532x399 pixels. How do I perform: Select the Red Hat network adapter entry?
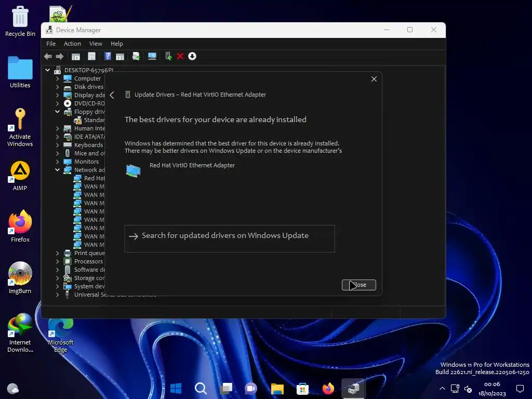pyautogui.click(x=95, y=179)
